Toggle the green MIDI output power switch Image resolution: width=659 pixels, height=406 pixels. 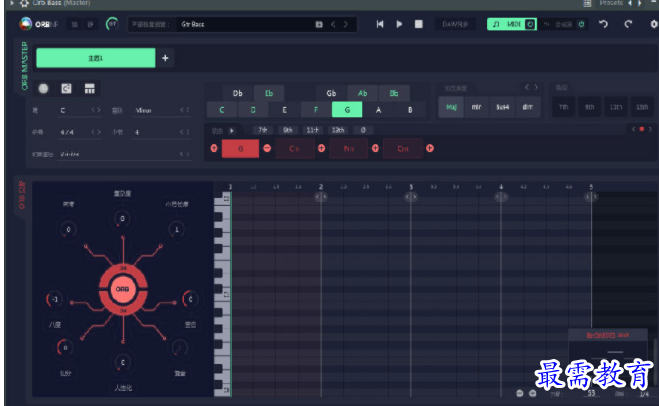coord(530,24)
